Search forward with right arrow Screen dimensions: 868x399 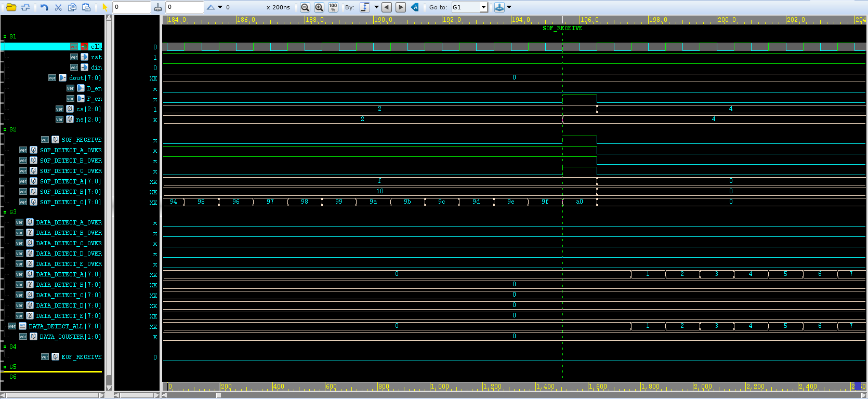(401, 7)
